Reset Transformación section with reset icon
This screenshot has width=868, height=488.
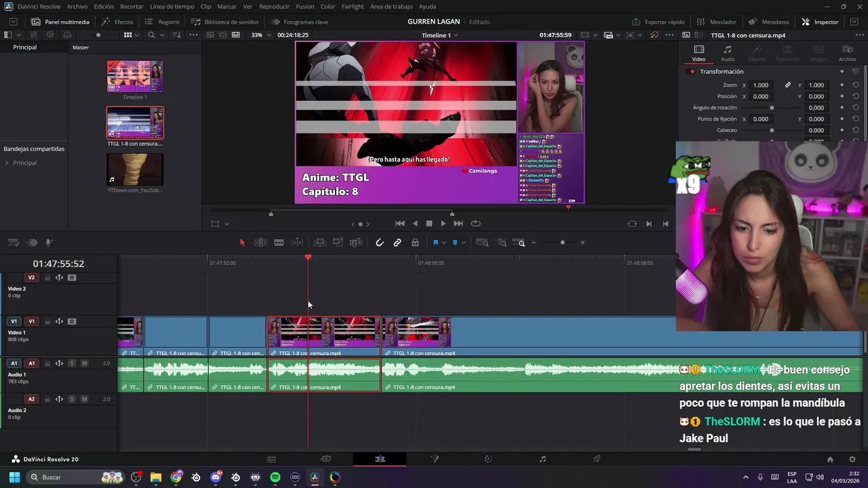coord(856,71)
